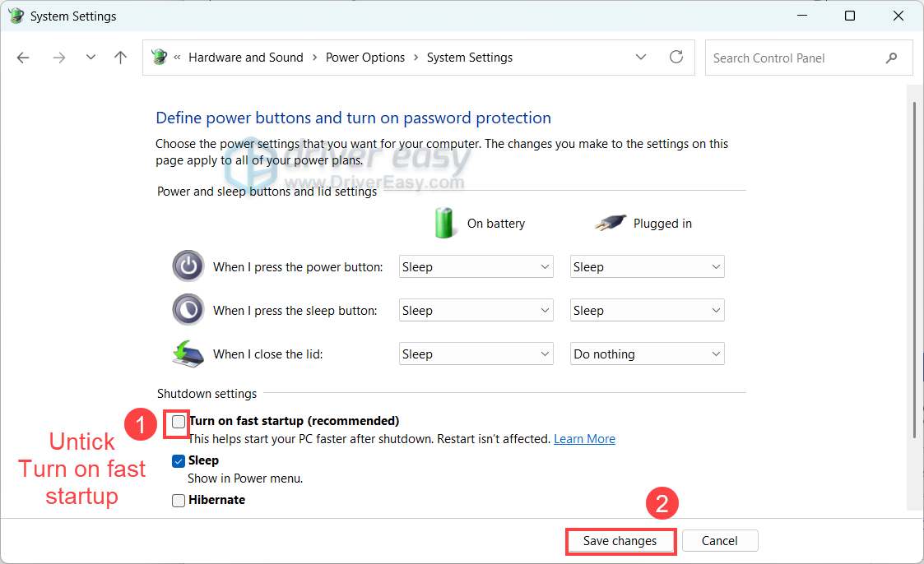Click 'Define power buttons and turn on password protection' heading
The height and width of the screenshot is (564, 924).
[353, 118]
